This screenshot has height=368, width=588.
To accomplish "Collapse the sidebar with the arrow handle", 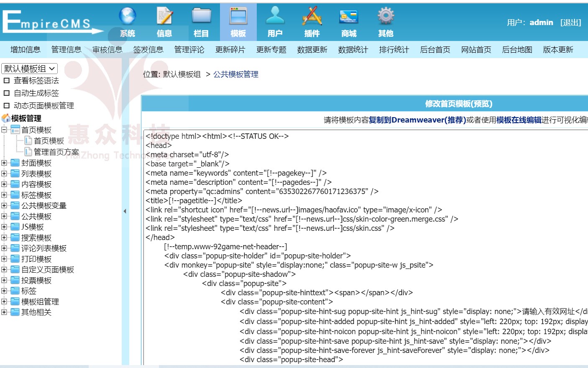I will pyautogui.click(x=125, y=211).
